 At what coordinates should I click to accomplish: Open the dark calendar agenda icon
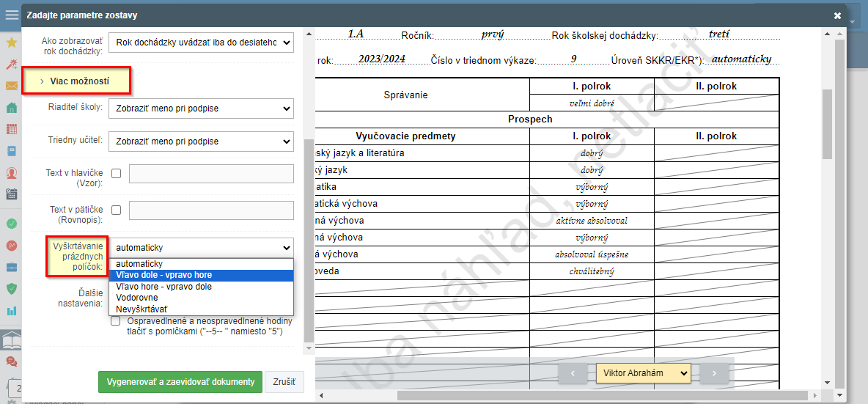[11, 194]
